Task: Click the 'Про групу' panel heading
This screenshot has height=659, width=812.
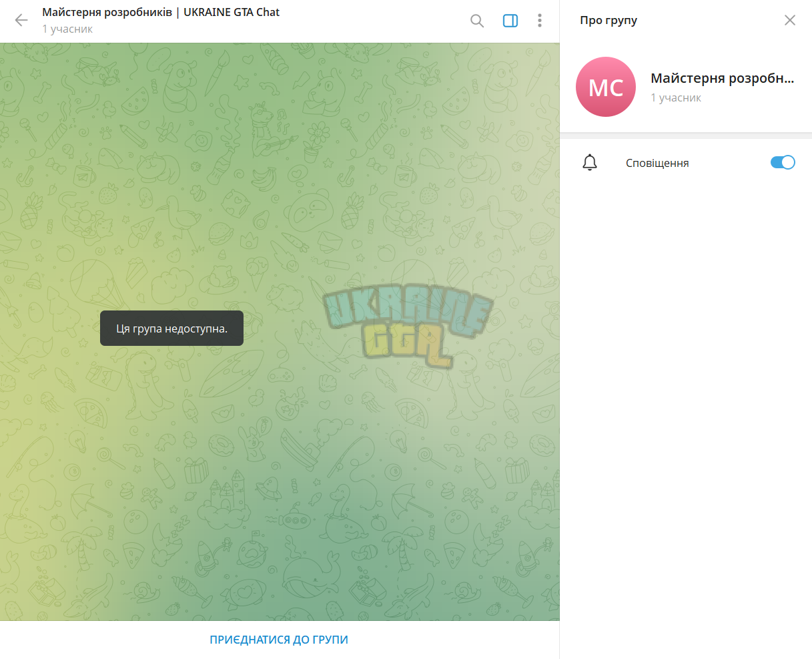Action: 608,21
